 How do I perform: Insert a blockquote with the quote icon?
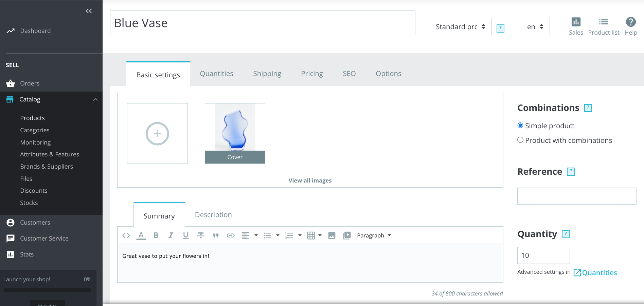click(216, 235)
